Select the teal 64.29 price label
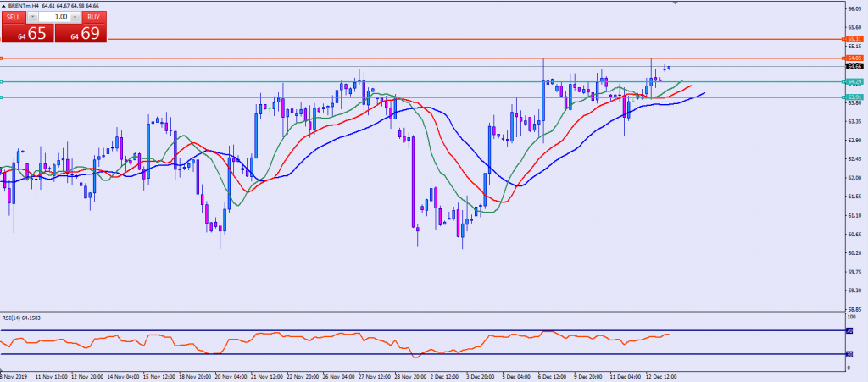The width and height of the screenshot is (868, 382). [x=854, y=81]
